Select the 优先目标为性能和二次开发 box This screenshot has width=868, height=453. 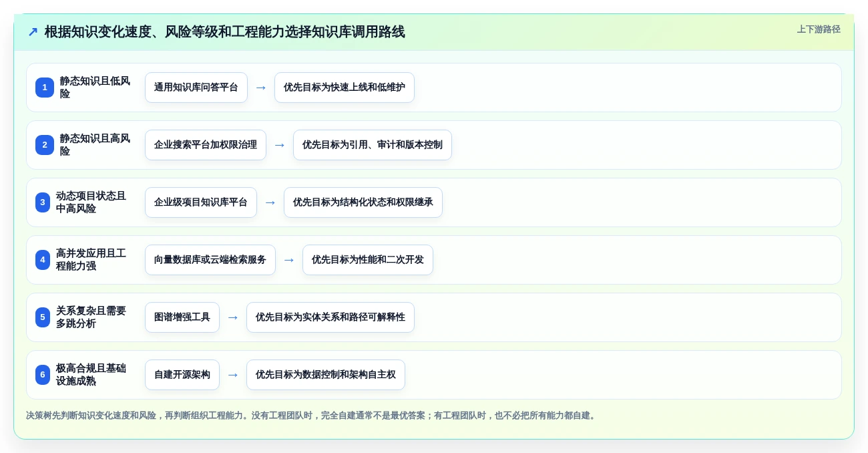click(x=368, y=260)
